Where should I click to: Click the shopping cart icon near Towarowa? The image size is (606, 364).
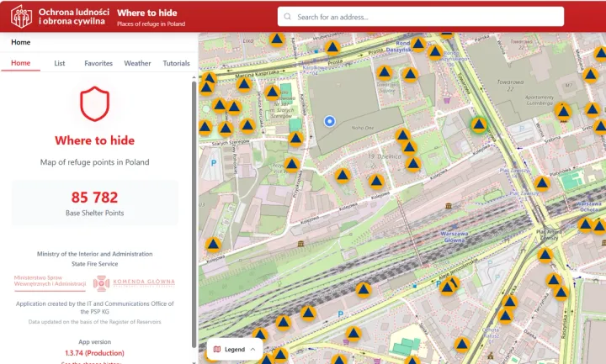447,100
